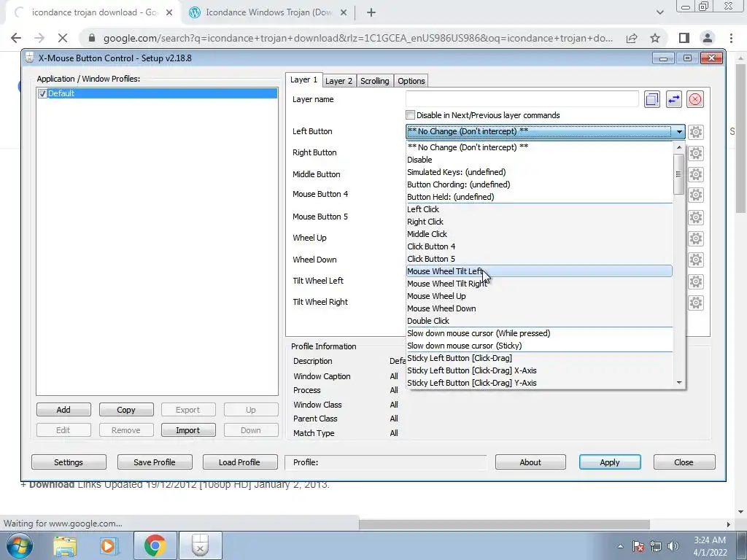Click X-Mouse Button Control taskbar icon
This screenshot has height=560, width=747.
pyautogui.click(x=200, y=545)
